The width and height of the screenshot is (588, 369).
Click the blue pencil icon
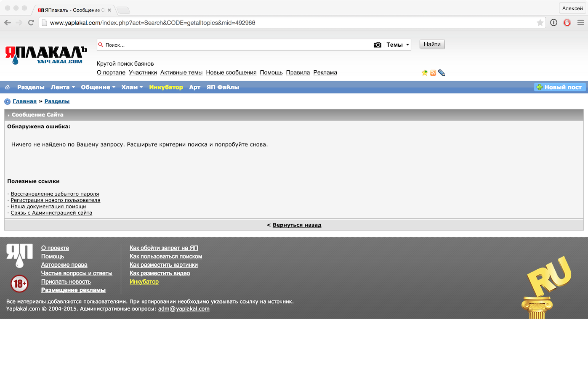coord(441,73)
